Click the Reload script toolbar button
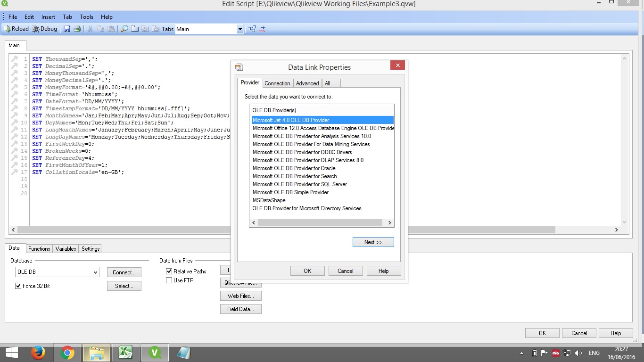 17,29
